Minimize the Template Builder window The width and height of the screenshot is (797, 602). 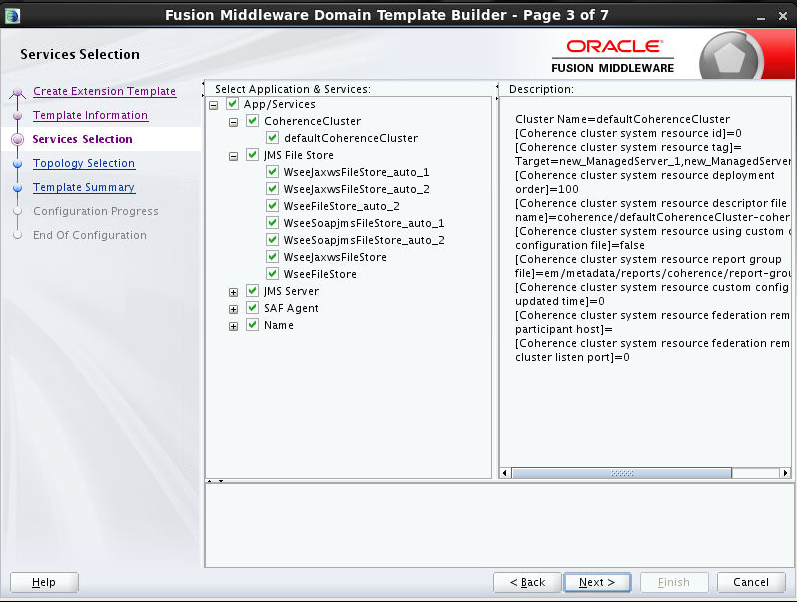tap(761, 17)
